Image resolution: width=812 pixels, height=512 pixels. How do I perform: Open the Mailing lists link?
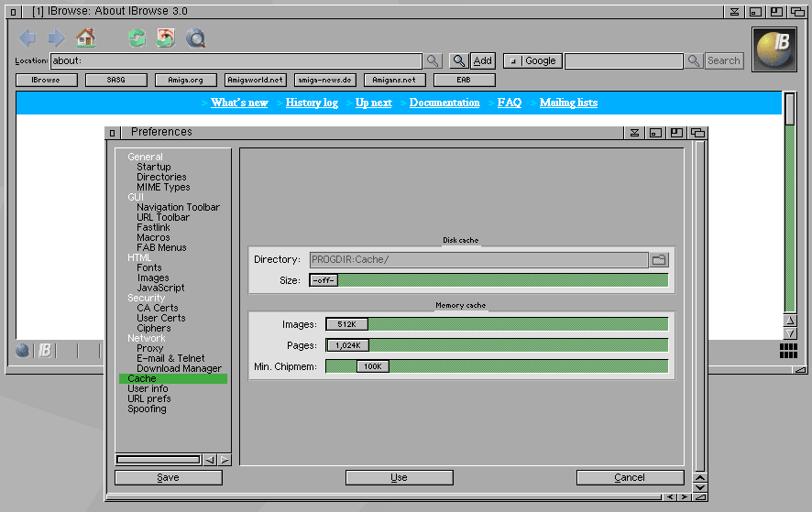[568, 103]
